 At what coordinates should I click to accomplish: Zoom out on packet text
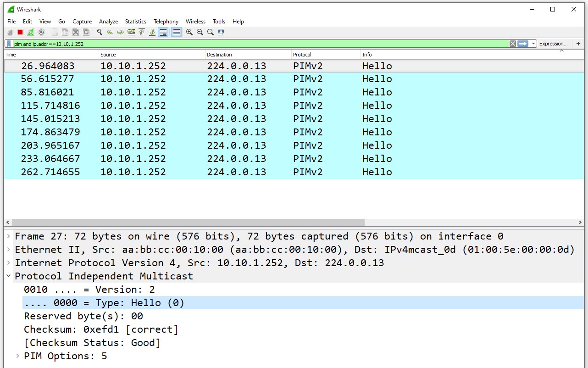[200, 32]
